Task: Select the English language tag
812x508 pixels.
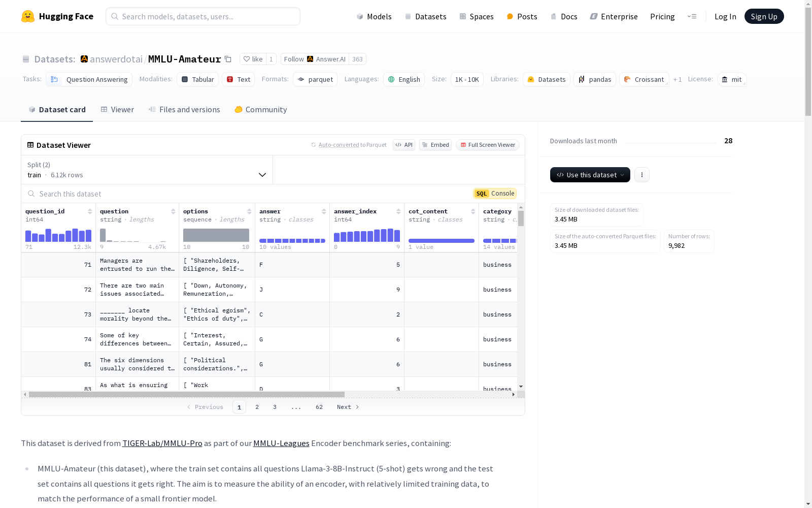Action: [404, 79]
